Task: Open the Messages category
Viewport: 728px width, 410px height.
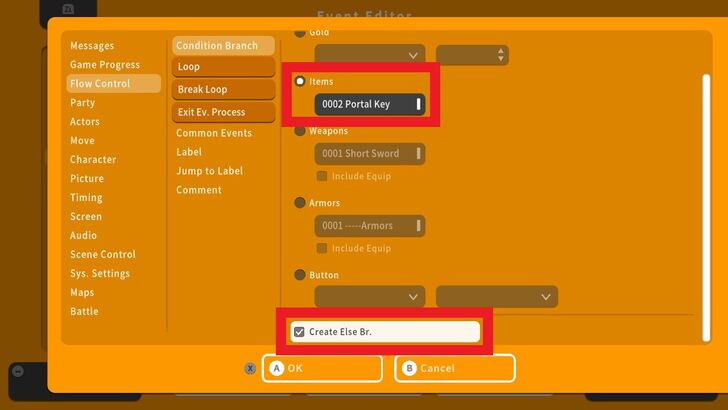Action: coord(92,46)
